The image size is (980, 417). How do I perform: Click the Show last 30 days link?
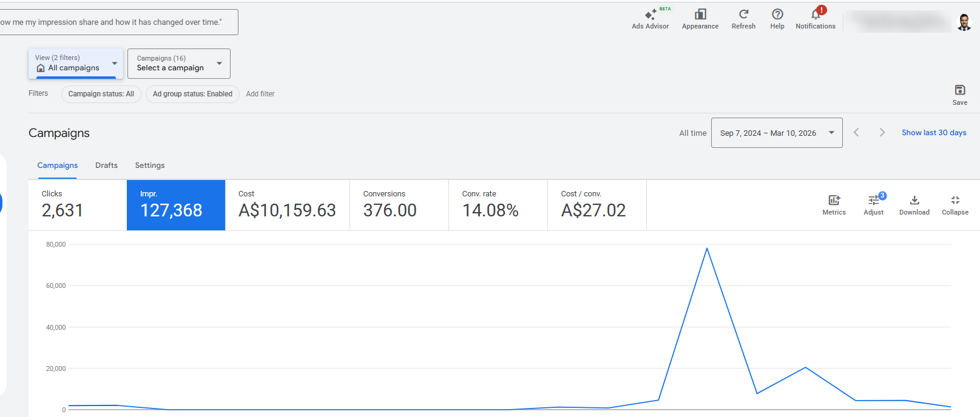(934, 133)
